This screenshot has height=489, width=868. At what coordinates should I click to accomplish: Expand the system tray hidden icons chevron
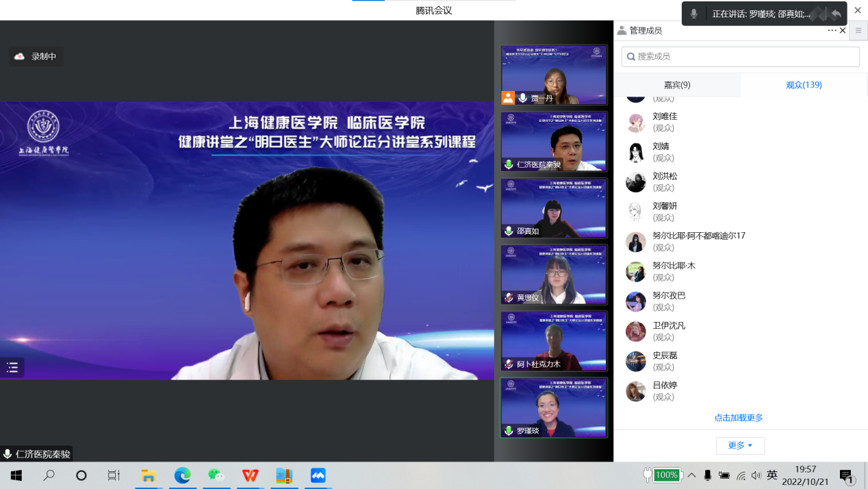pyautogui.click(x=691, y=475)
